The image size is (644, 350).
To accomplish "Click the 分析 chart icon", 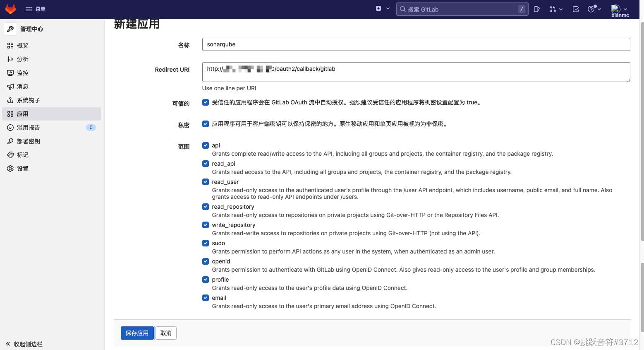I will coord(10,59).
